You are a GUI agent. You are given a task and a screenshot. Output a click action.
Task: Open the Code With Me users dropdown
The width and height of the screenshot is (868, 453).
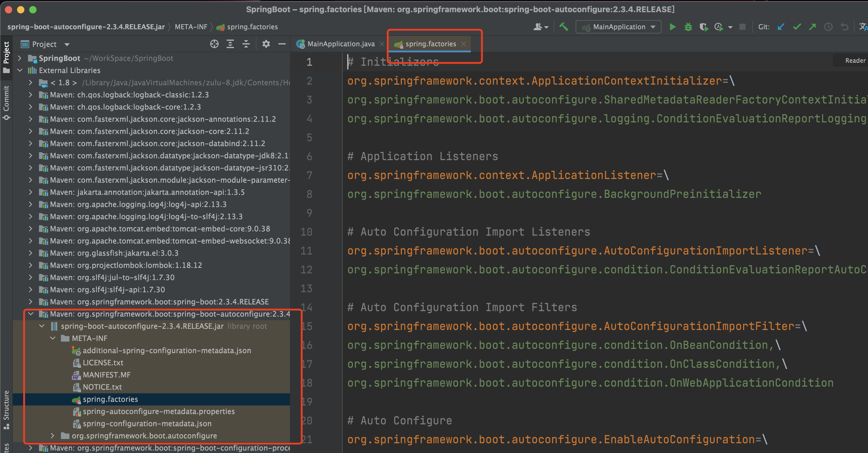pos(541,27)
